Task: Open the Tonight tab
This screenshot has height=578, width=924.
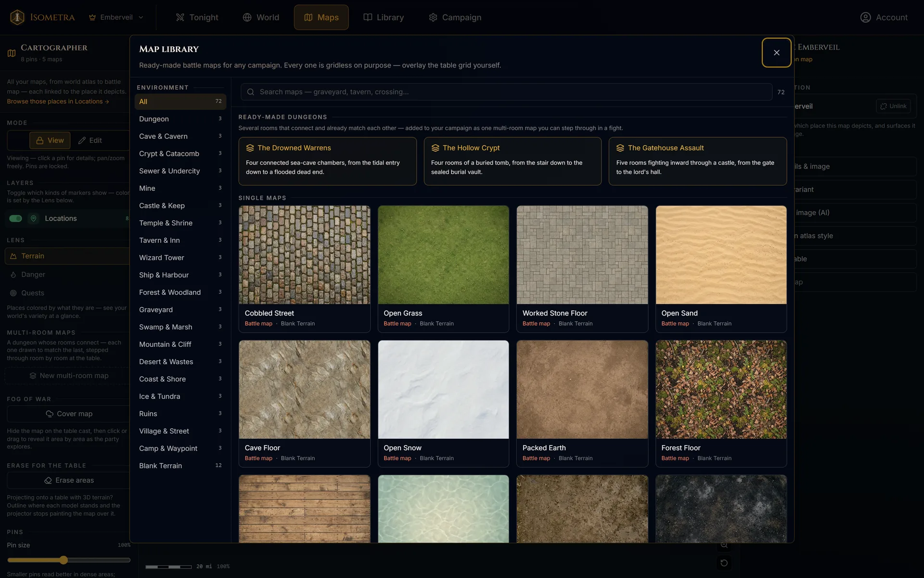Action: 197,17
